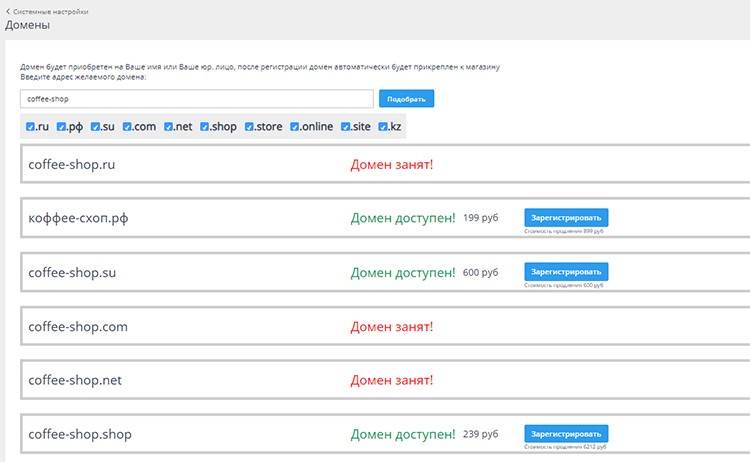Click the Домены page heading
750x462 pixels.
tap(35, 25)
